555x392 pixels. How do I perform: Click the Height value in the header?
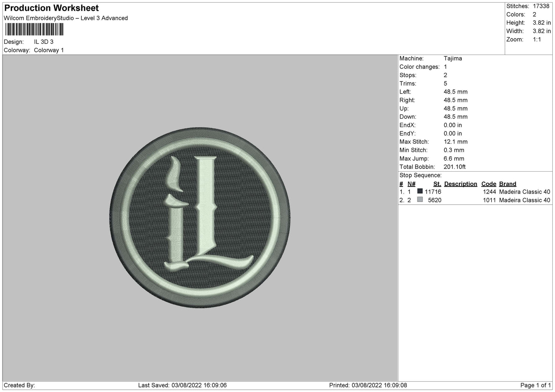[x=542, y=23]
